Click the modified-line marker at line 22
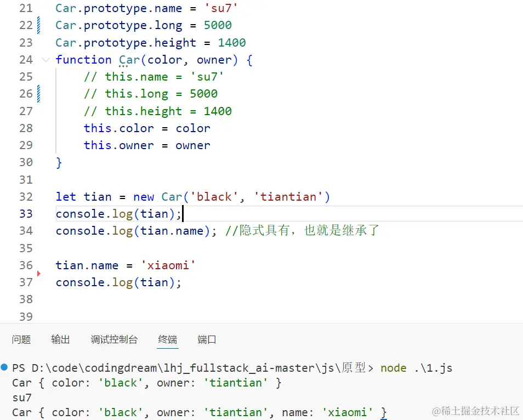Image resolution: width=523 pixels, height=420 pixels. 39,25
